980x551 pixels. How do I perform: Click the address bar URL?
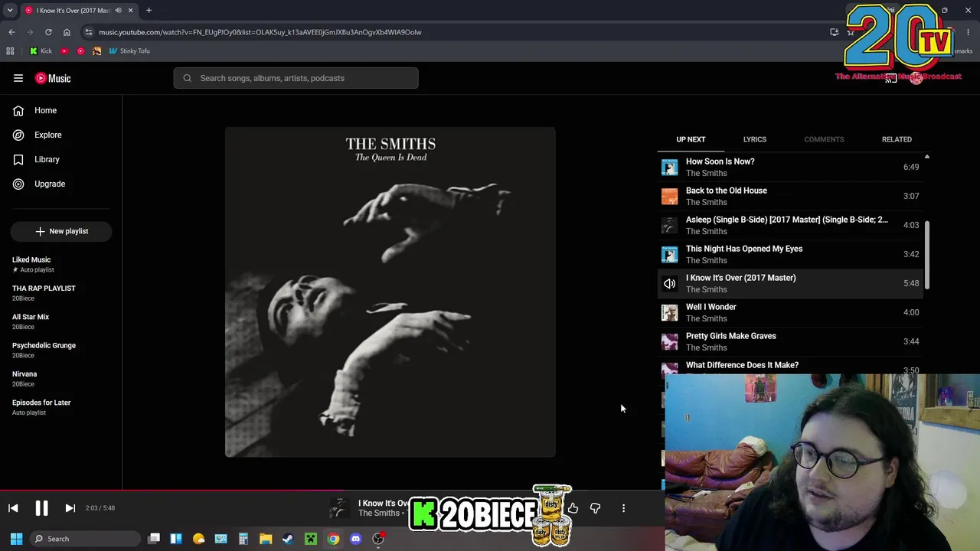coord(260,32)
